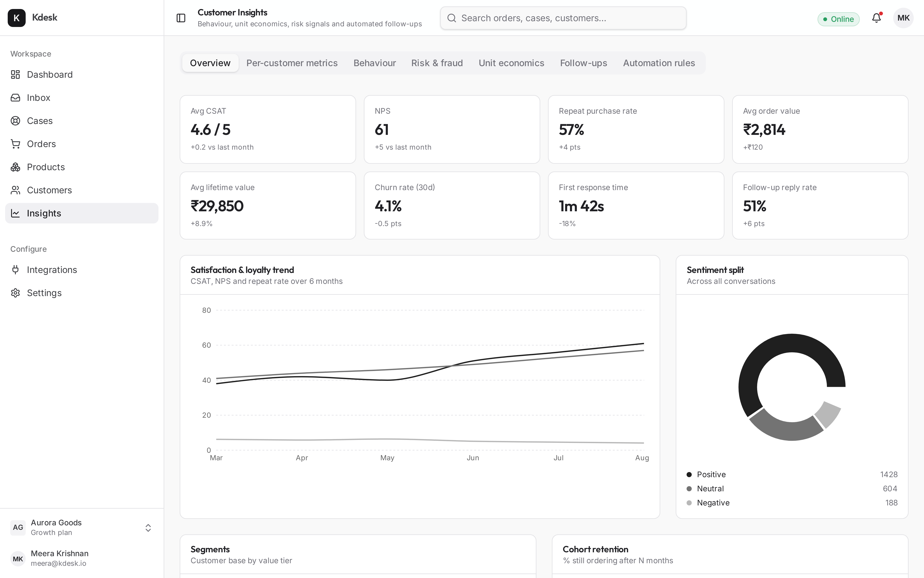The image size is (924, 578).
Task: Click the Churn rate (30d) card
Action: coord(452,206)
